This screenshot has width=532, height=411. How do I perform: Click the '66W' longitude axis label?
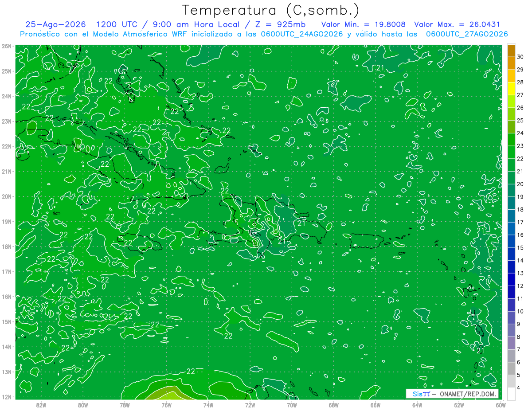click(x=376, y=404)
